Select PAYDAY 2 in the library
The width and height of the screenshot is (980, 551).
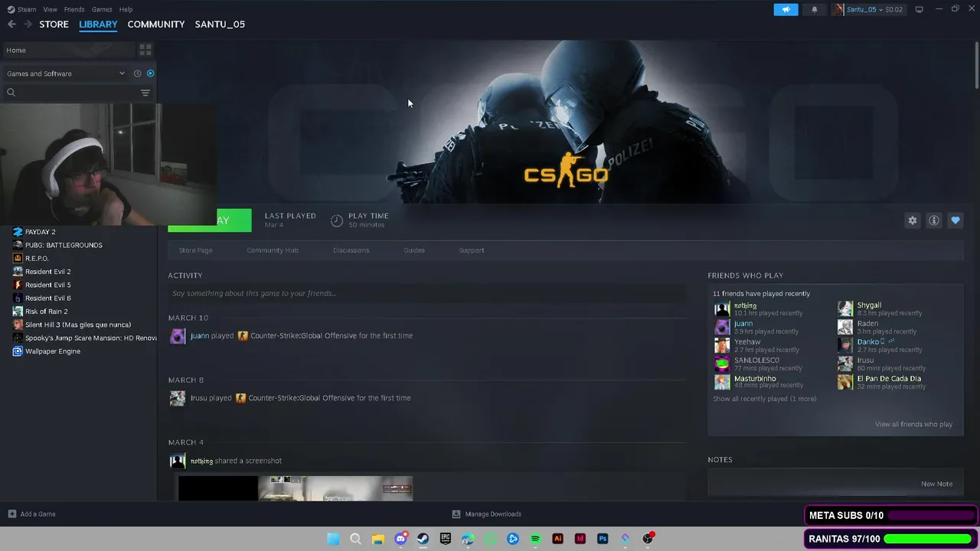[40, 232]
